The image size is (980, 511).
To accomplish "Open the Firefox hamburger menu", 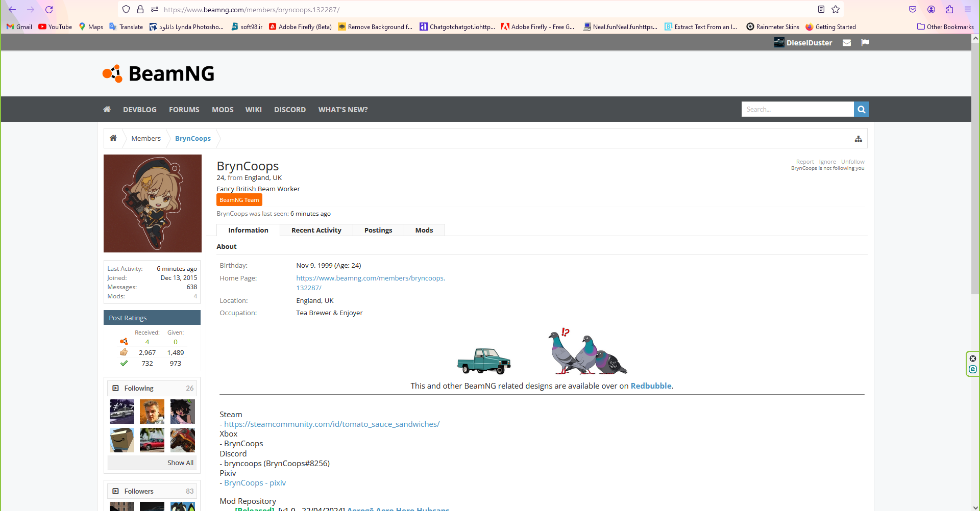I will pos(968,10).
